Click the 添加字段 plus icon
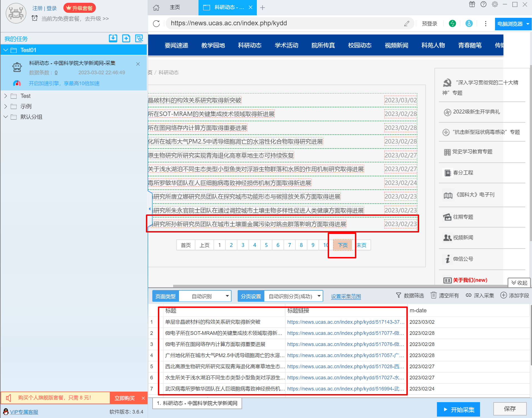 (x=503, y=295)
